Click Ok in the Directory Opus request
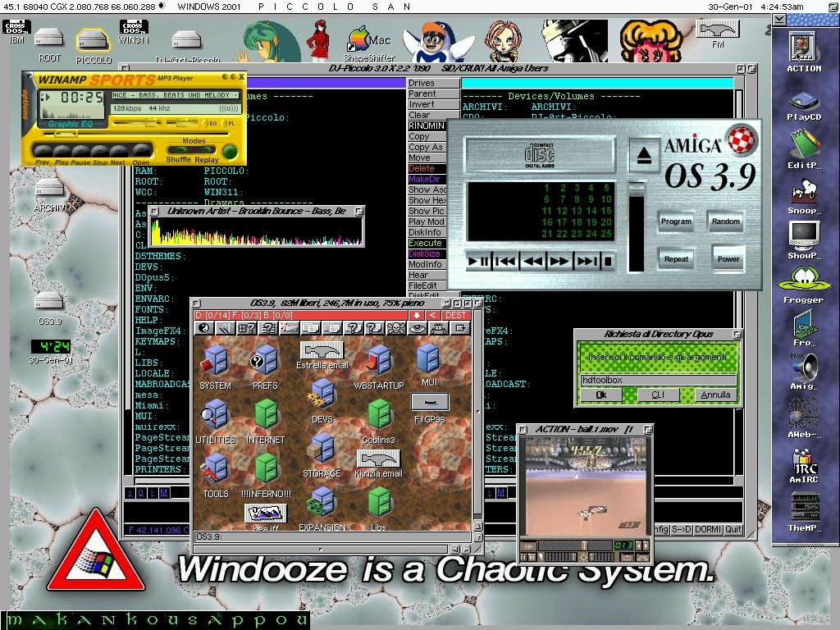 click(601, 395)
